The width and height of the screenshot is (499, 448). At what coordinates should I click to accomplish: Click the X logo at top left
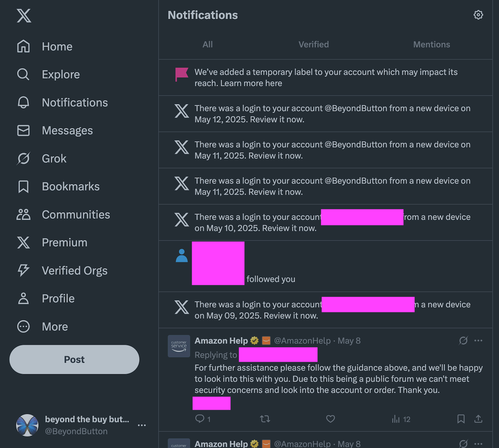24,16
